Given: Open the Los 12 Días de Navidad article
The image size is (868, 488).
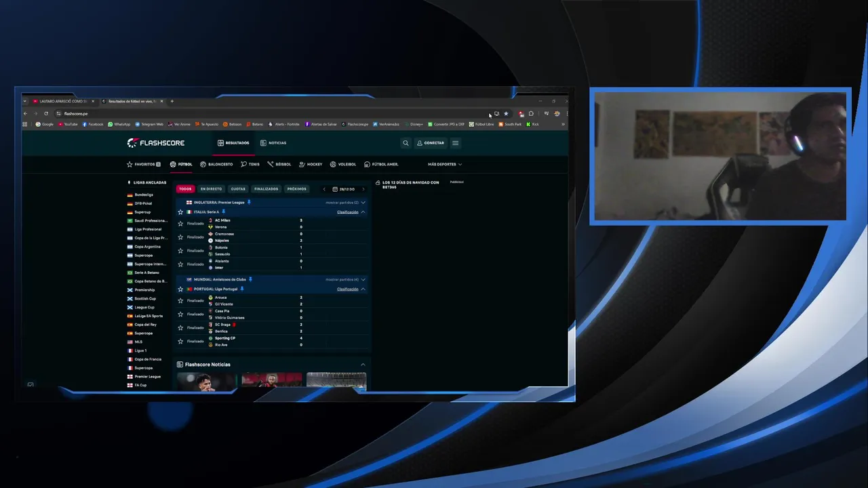Looking at the screenshot, I should 410,184.
